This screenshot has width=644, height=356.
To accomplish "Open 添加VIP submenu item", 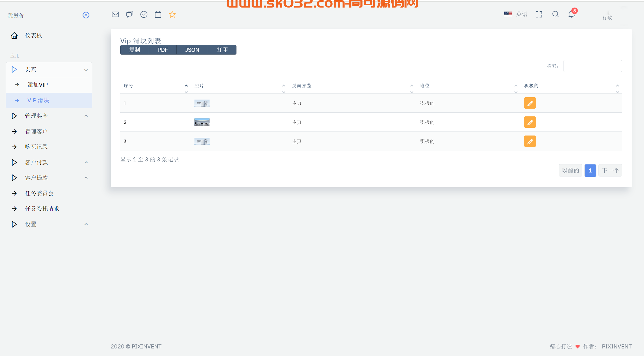I will [x=49, y=85].
